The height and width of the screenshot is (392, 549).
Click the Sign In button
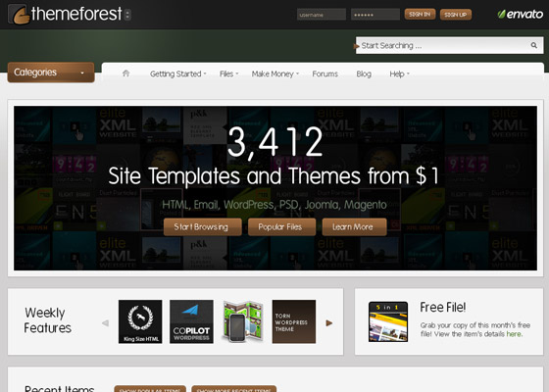click(x=420, y=15)
